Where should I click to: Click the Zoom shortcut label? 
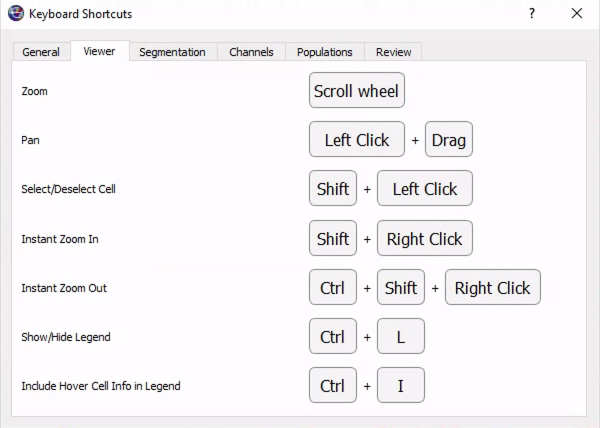pyautogui.click(x=34, y=91)
